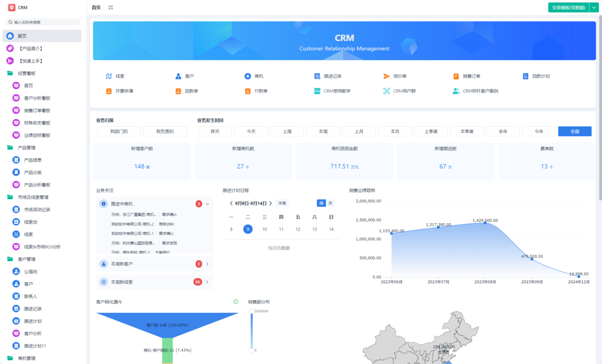Adjust the 销售额分布 map range slider
The height and width of the screenshot is (364, 602).
tap(251, 331)
